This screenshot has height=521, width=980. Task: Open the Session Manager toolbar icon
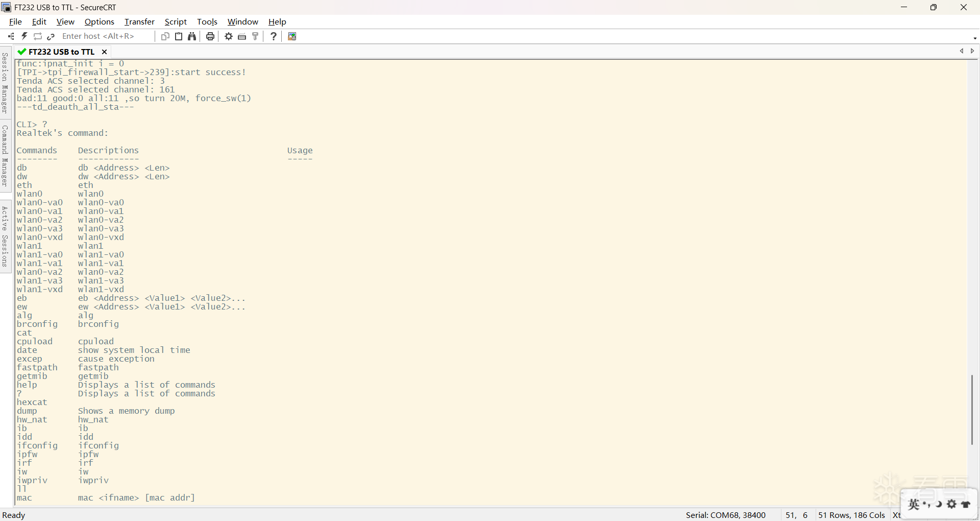tap(11, 36)
